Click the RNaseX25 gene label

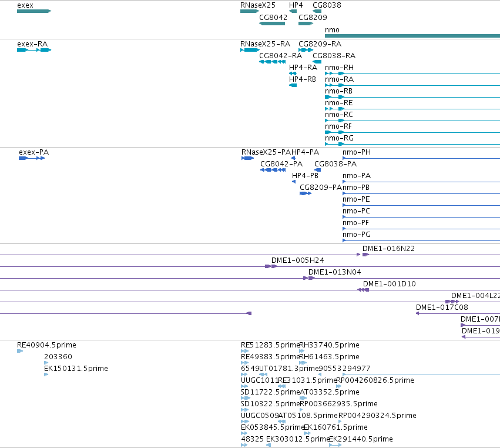pos(258,5)
